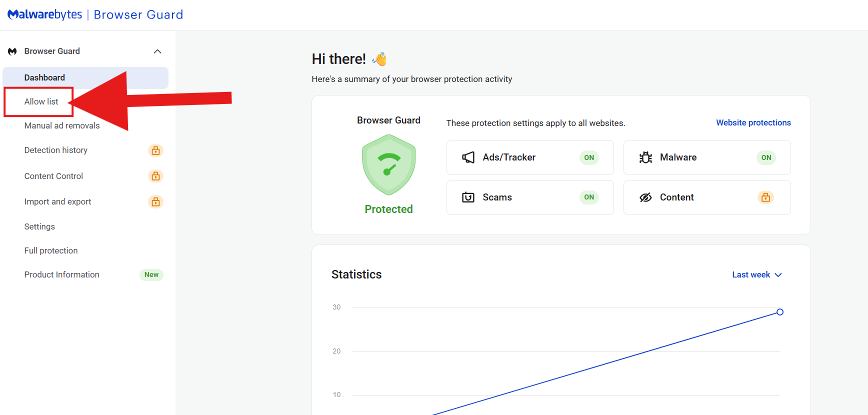Click the Browser Guard label above shield
This screenshot has width=868, height=415.
[x=388, y=120]
